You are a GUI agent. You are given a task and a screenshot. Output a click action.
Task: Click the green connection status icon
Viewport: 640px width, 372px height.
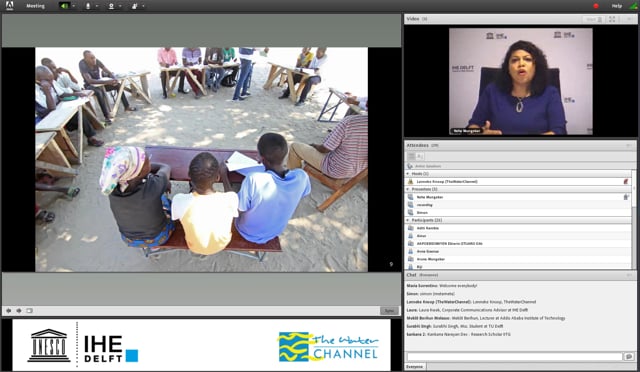(x=633, y=6)
